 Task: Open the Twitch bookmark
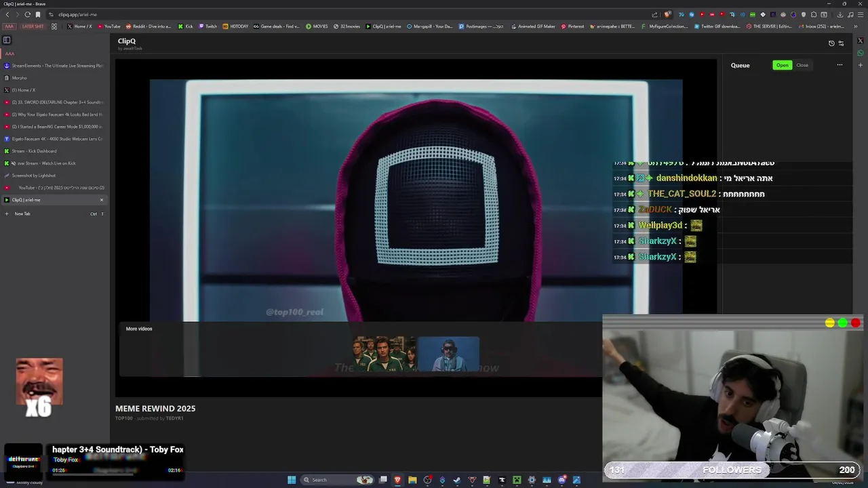tap(208, 26)
